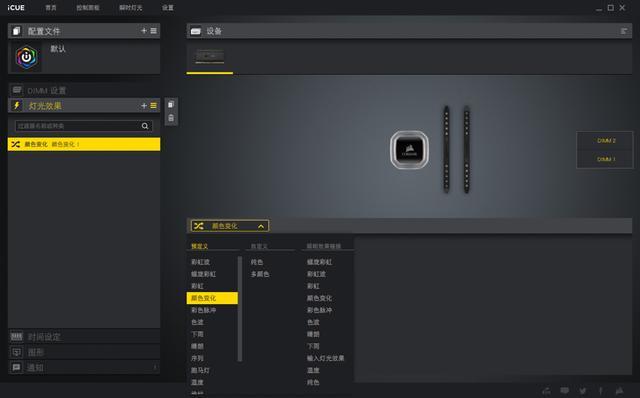The width and height of the screenshot is (640, 398).
Task: Open the 设置 menu in the top bar
Action: (168, 8)
